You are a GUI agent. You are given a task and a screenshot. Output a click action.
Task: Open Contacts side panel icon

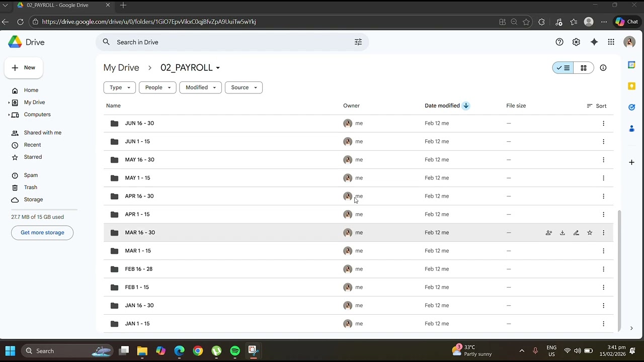[x=632, y=129]
